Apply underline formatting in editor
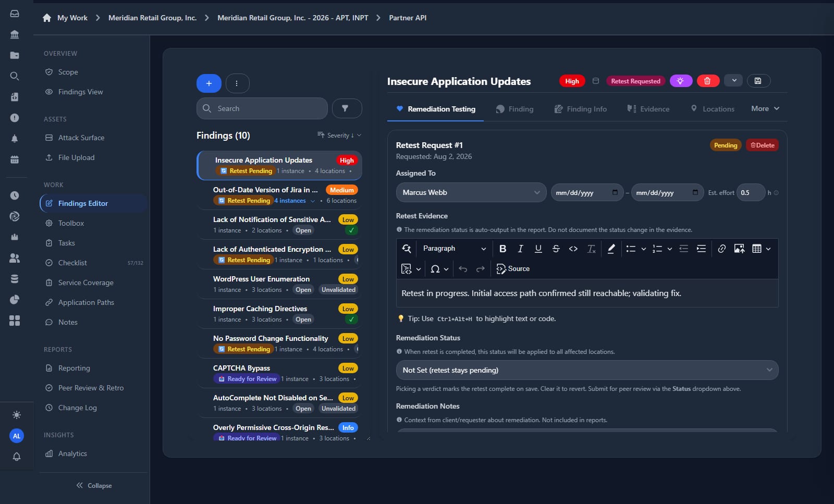The height and width of the screenshot is (504, 834). pos(538,249)
